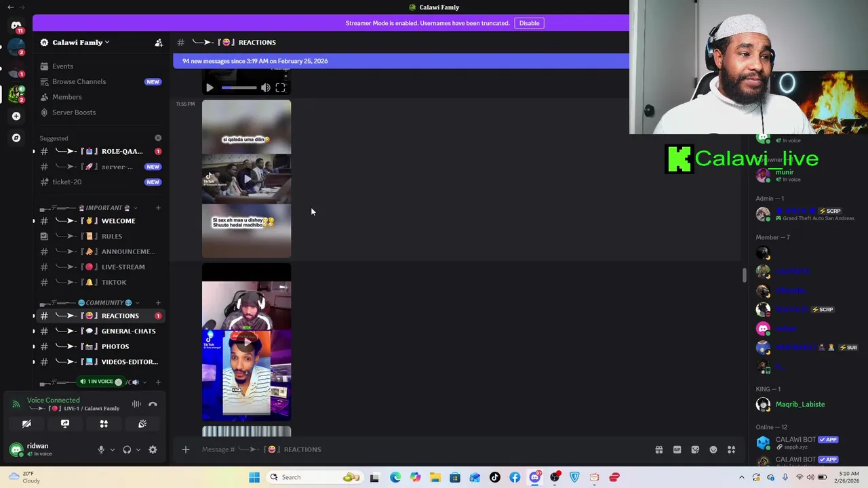Open TikTok from the taskbar
Image resolution: width=868 pixels, height=488 pixels.
pyautogui.click(x=494, y=477)
